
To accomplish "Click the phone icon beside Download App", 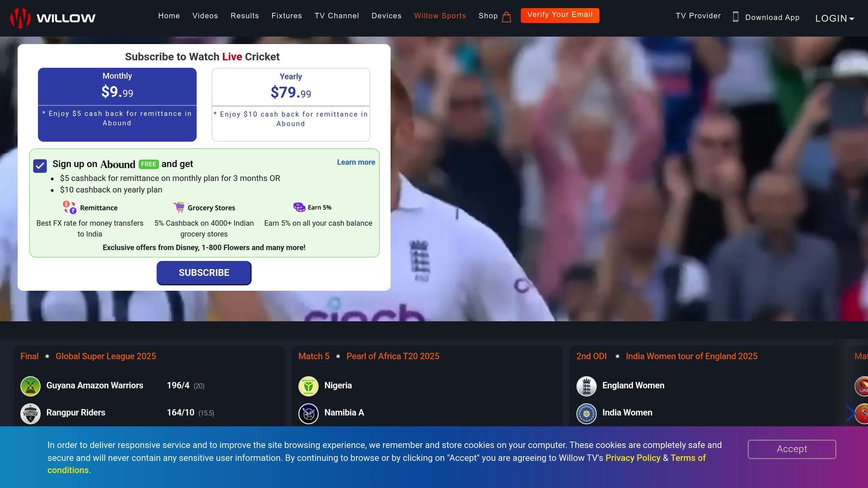I will pyautogui.click(x=736, y=17).
